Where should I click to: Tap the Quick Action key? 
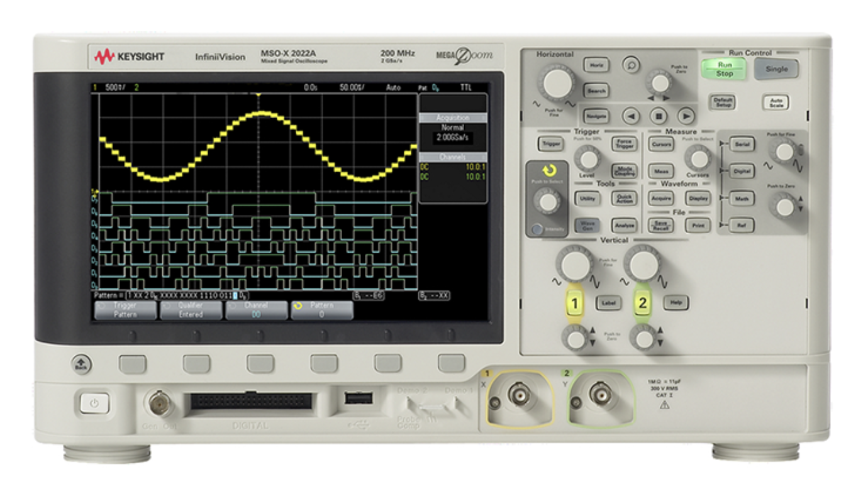625,198
